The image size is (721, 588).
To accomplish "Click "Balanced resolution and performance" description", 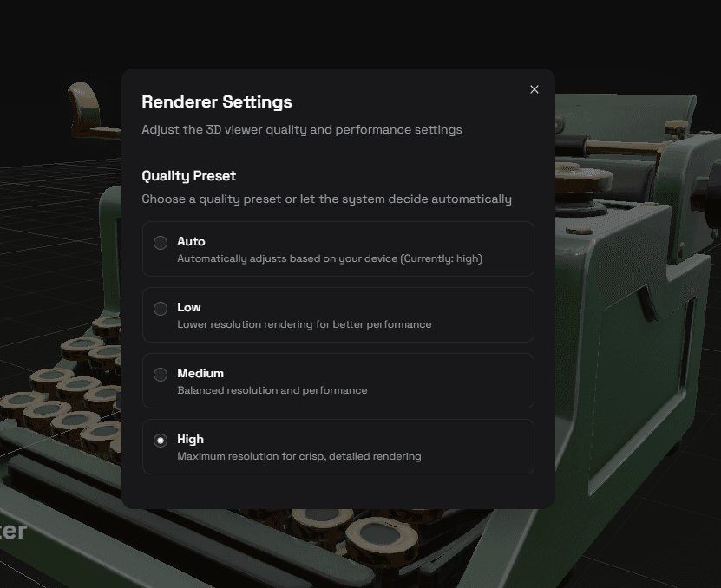I will tap(272, 390).
